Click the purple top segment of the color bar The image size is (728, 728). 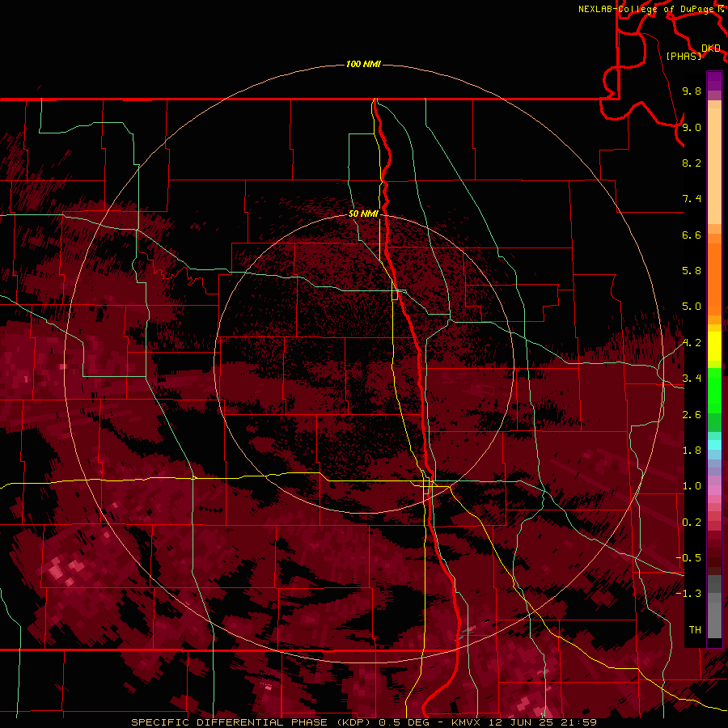714,81
